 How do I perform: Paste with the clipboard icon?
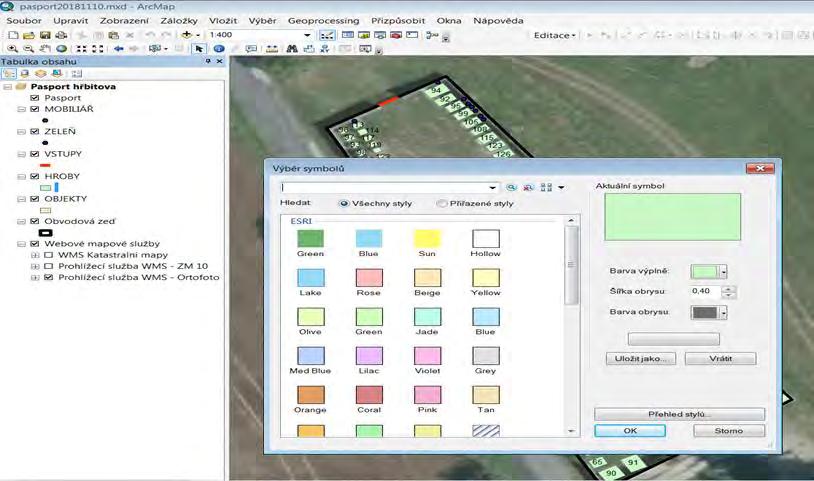point(114,35)
